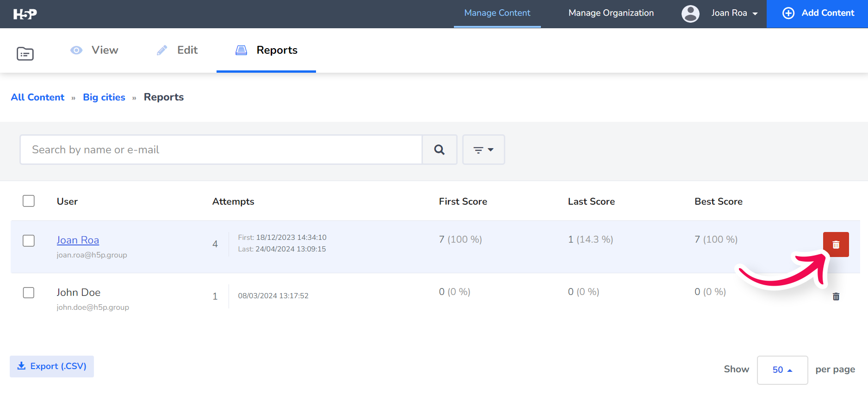Click the john.doe@h5p.group email
868x395 pixels.
(93, 307)
